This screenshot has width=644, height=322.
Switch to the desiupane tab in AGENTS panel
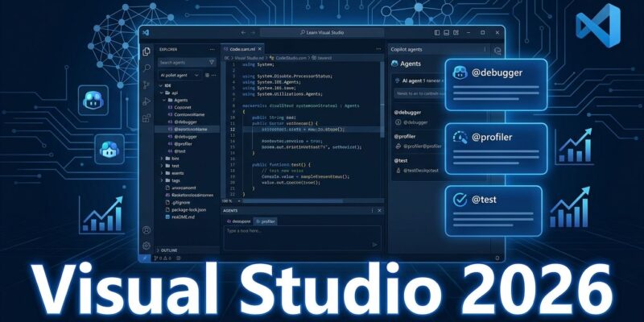238,221
